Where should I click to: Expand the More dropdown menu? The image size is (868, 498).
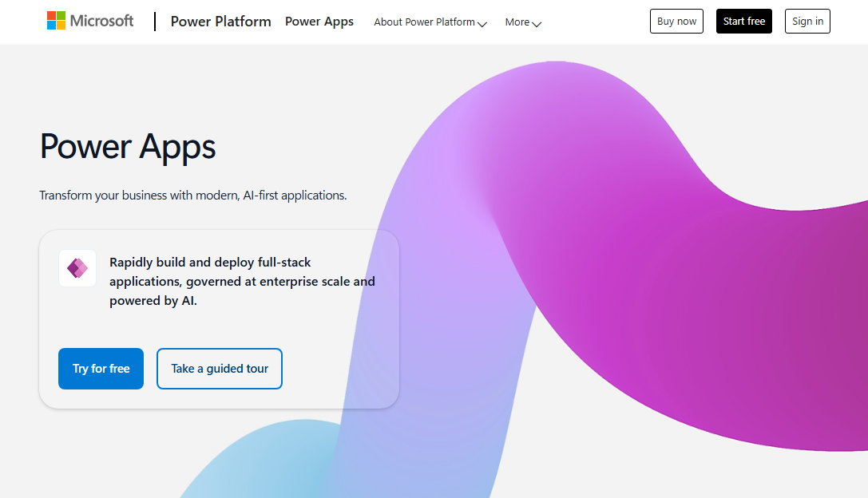click(x=523, y=22)
